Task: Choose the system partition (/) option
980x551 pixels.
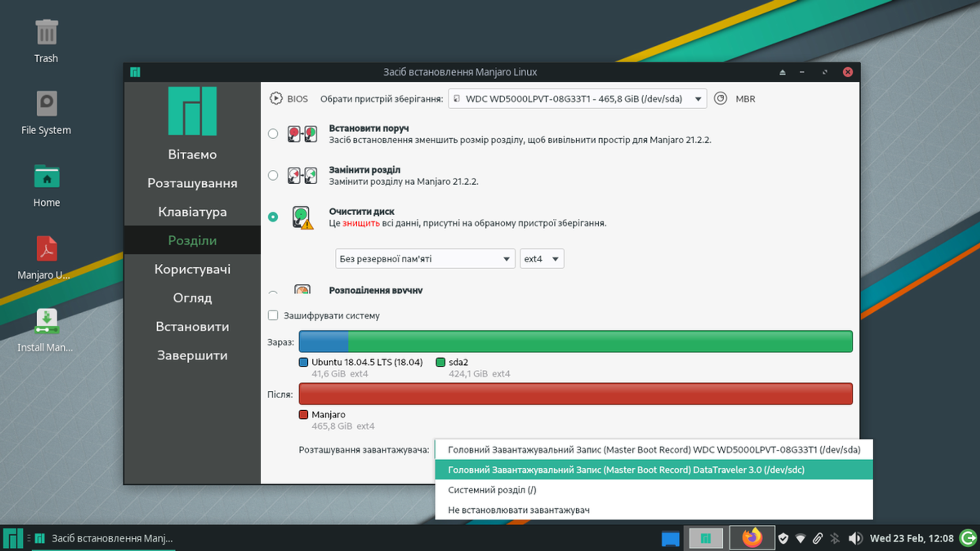Action: [x=654, y=490]
